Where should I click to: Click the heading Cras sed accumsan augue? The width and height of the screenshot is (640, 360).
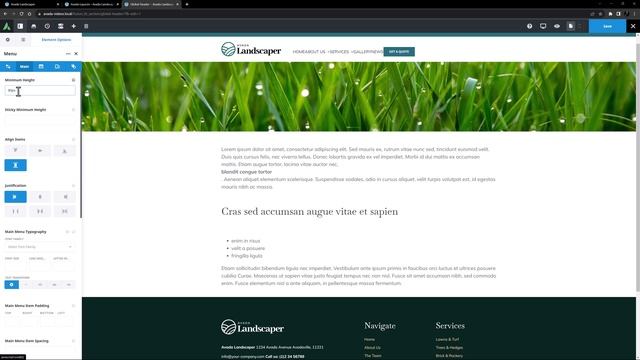coord(309,211)
